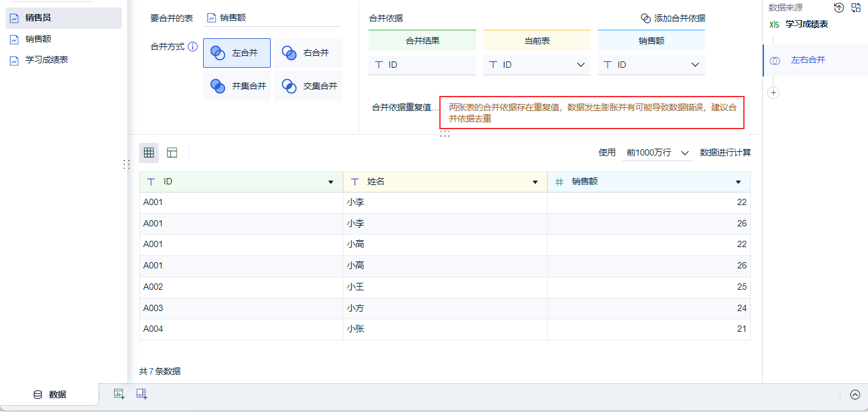Click the 销售额 merge basis header
868x412 pixels.
click(651, 41)
